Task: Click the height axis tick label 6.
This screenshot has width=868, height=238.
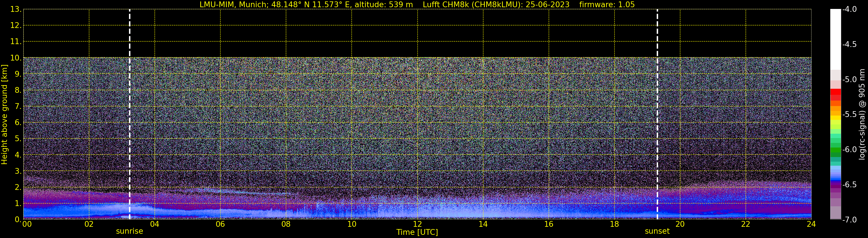Action: pos(18,123)
